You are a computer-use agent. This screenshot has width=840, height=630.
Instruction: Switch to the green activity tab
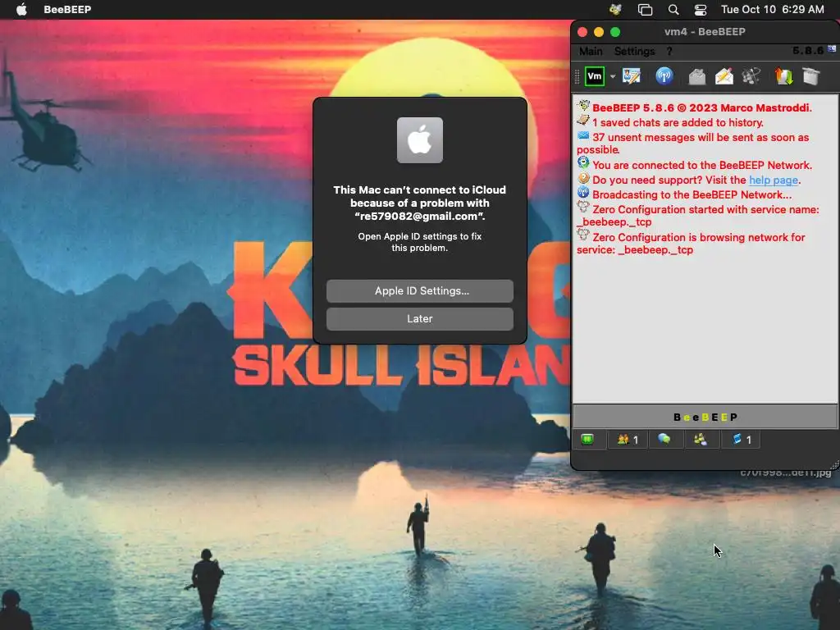coord(587,440)
